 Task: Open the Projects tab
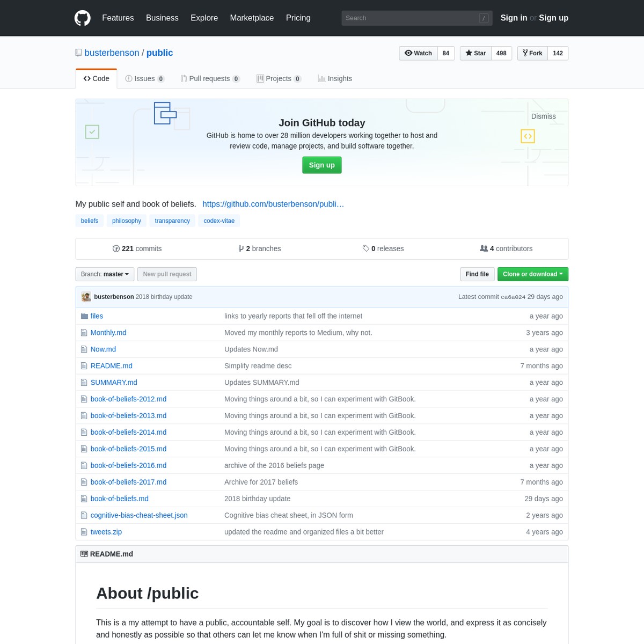279,78
